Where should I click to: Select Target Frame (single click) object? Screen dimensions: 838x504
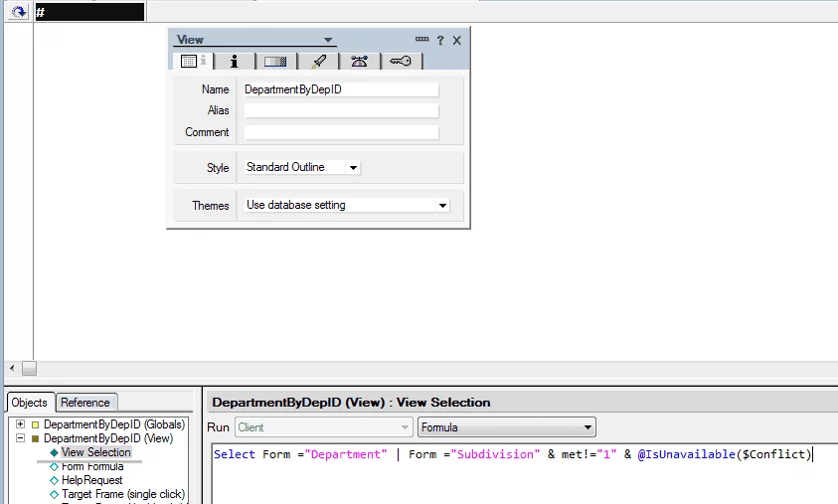click(122, 494)
